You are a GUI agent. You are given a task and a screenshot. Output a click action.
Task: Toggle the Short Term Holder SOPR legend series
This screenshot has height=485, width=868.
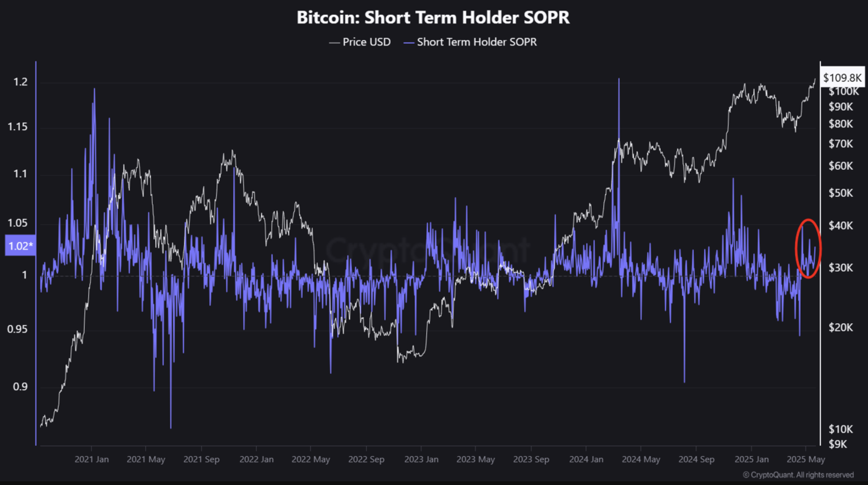pyautogui.click(x=476, y=42)
